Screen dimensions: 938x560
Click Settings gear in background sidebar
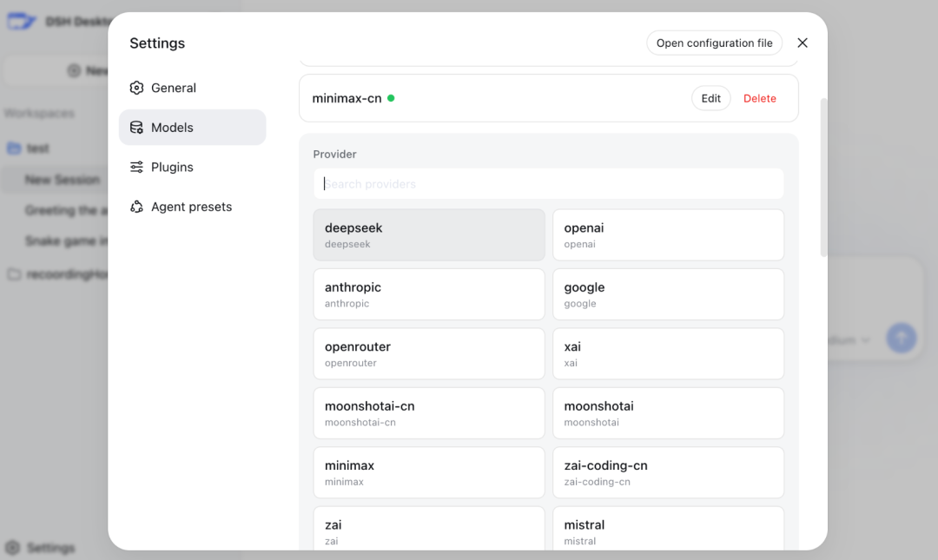pyautogui.click(x=12, y=548)
